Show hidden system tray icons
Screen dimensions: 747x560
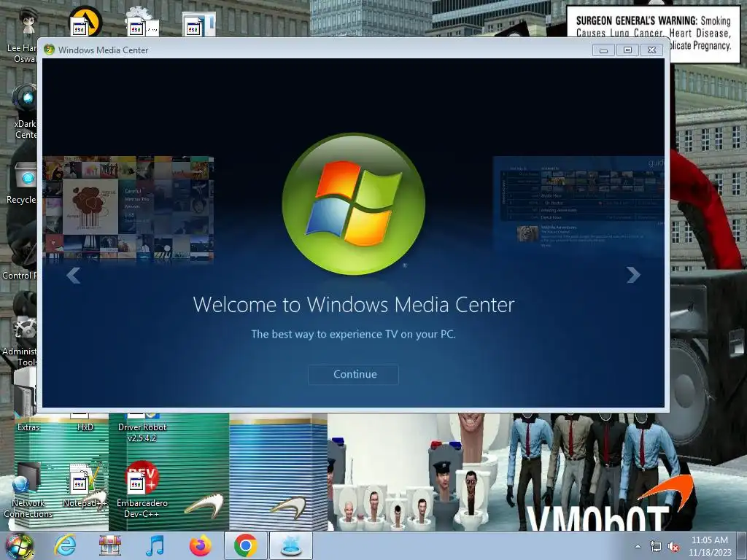(638, 547)
